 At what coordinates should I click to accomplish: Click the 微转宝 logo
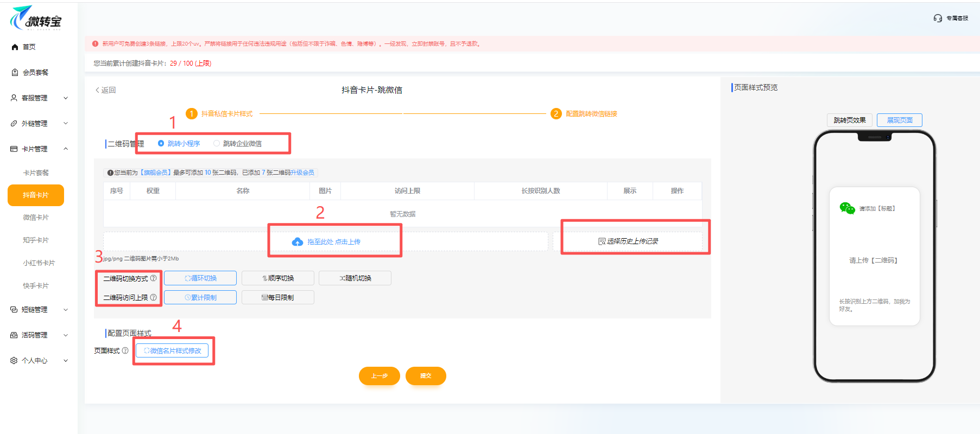pyautogui.click(x=36, y=19)
